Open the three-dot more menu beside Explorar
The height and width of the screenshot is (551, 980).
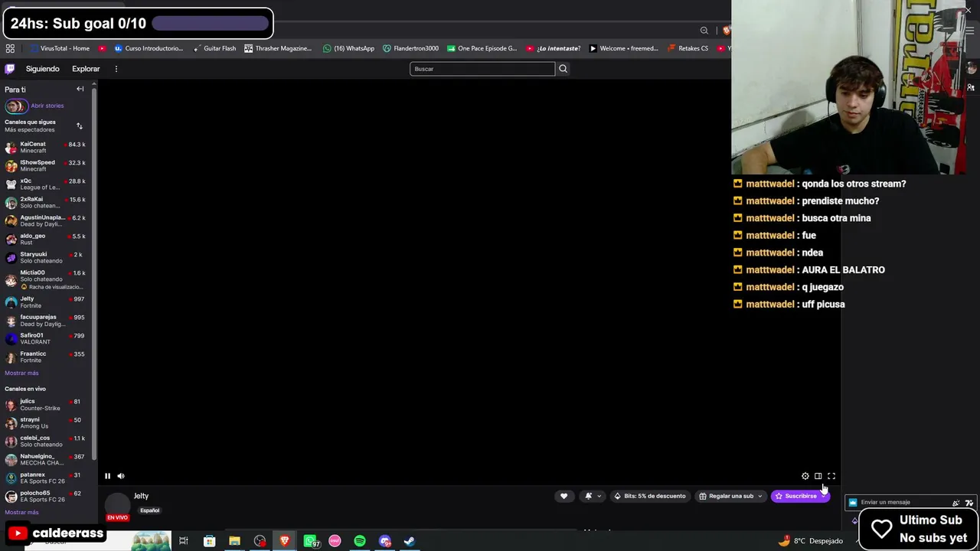[116, 69]
